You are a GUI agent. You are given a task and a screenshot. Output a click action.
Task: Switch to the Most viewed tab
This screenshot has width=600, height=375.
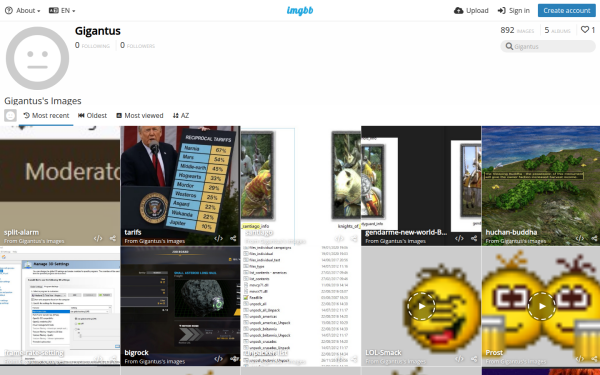click(x=140, y=116)
